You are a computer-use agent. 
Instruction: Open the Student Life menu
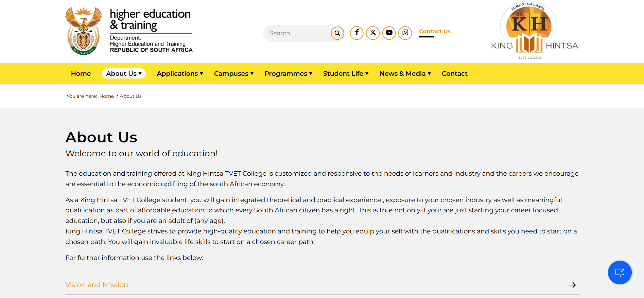click(346, 73)
